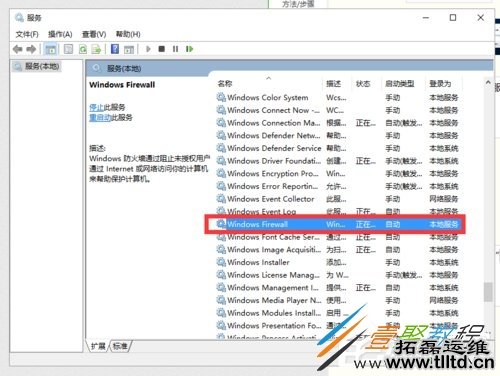
Task: Select the Windows Font Cache Ser... service
Action: pos(338,237)
